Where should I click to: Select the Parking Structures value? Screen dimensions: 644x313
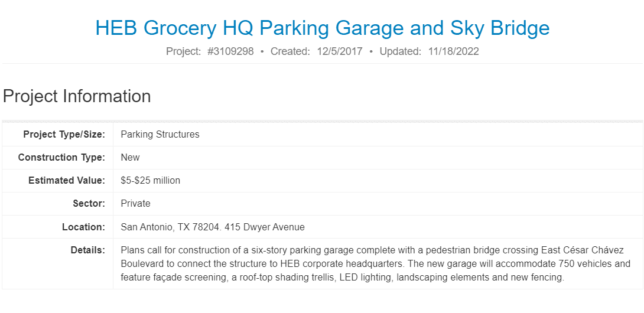pos(160,135)
